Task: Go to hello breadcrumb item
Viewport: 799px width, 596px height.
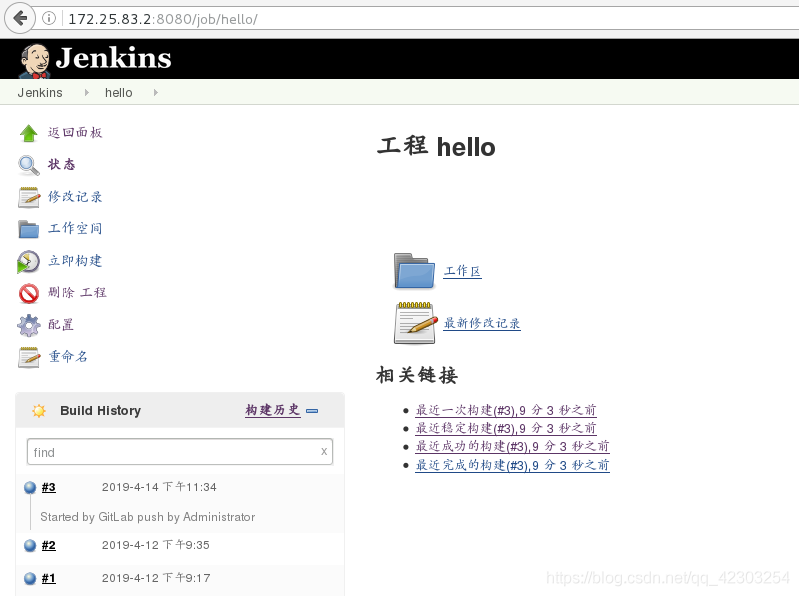Action: click(119, 93)
